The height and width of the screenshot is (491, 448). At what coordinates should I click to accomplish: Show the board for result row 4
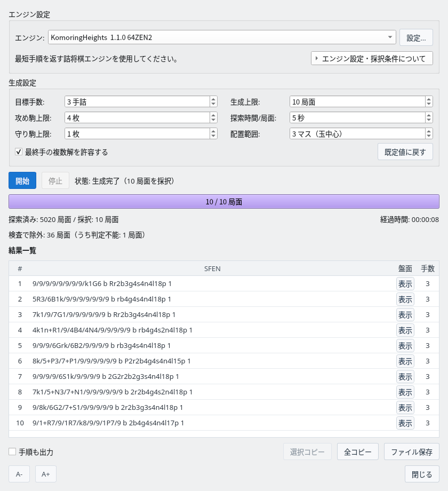click(x=405, y=330)
